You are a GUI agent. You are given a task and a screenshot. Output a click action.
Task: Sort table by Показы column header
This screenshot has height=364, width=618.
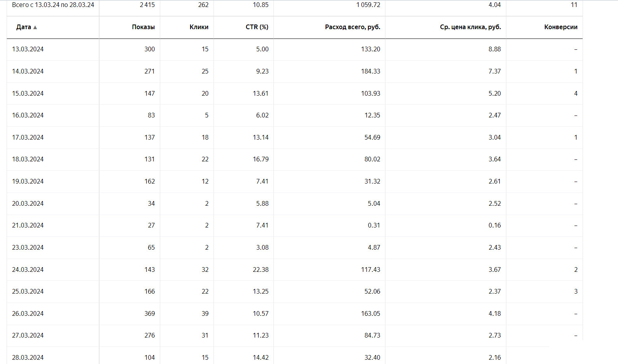pyautogui.click(x=143, y=27)
